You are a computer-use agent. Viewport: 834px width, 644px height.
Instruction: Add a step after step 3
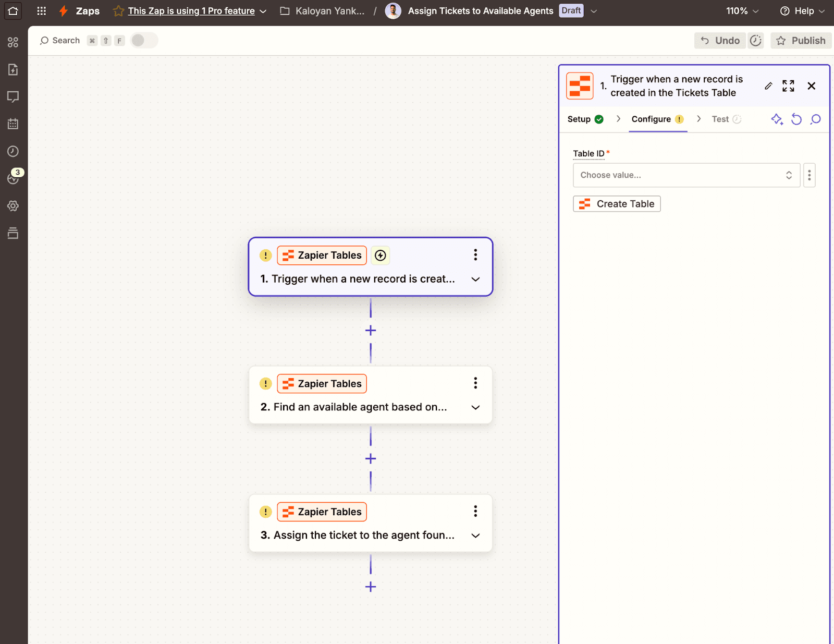pos(371,587)
